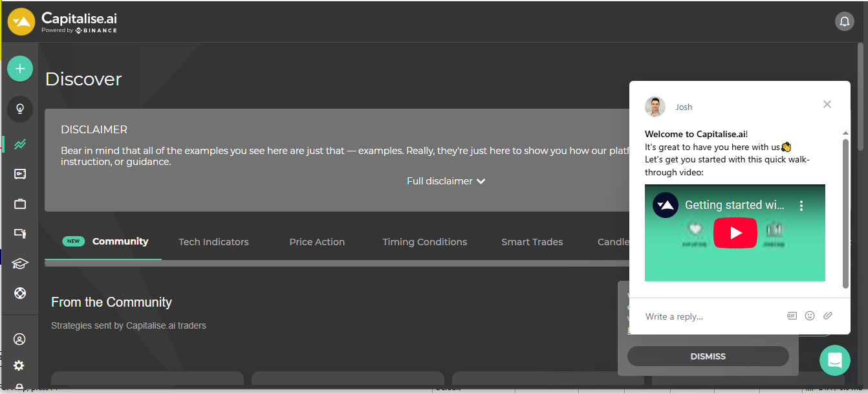Open the graduation cap academy icon
Screen dimensions: 868x394
pyautogui.click(x=20, y=263)
